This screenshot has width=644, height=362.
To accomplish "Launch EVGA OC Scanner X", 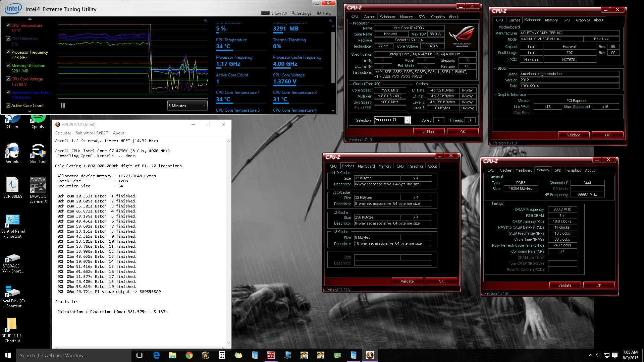I will point(38,190).
